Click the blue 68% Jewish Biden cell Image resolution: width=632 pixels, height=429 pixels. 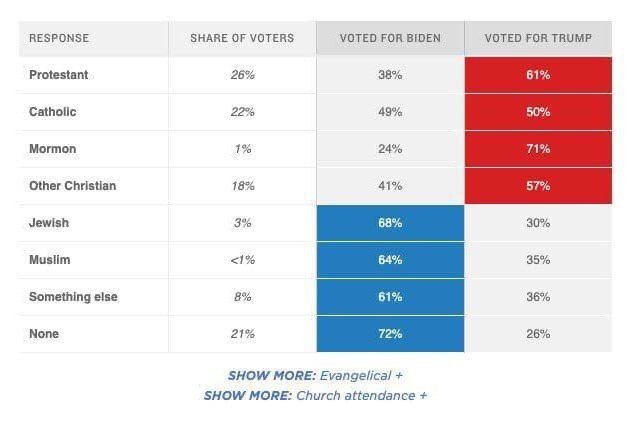pyautogui.click(x=390, y=223)
